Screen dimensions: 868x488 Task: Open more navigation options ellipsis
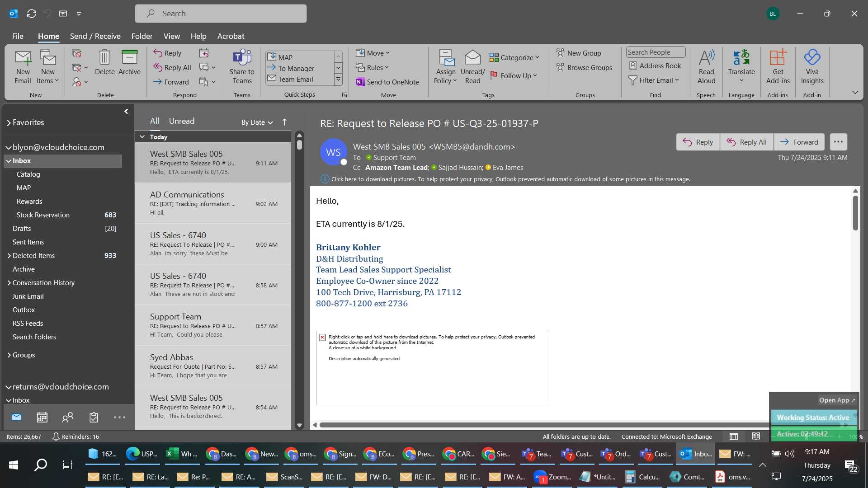pos(119,418)
